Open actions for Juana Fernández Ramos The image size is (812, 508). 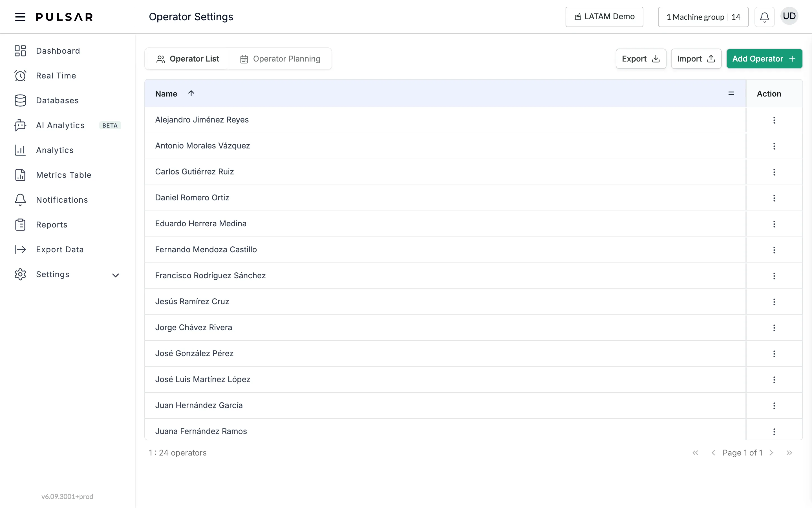774,432
